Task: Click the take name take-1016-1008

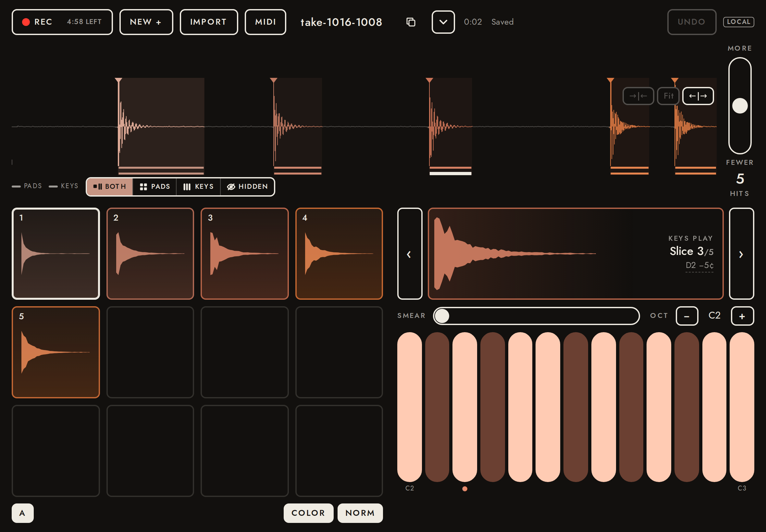Action: coord(341,22)
